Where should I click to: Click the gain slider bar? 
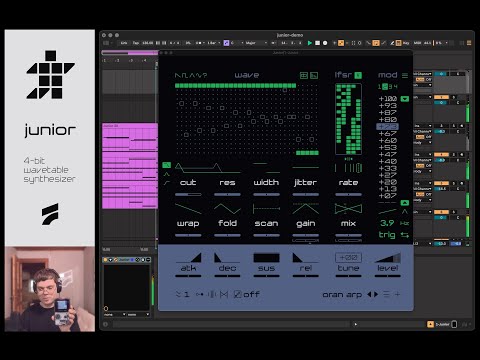(306, 235)
